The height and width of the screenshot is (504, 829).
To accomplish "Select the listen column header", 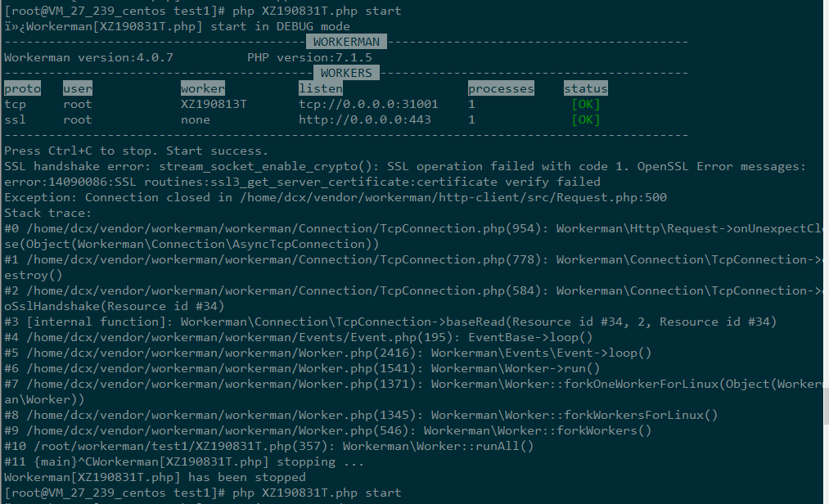I will point(321,88).
